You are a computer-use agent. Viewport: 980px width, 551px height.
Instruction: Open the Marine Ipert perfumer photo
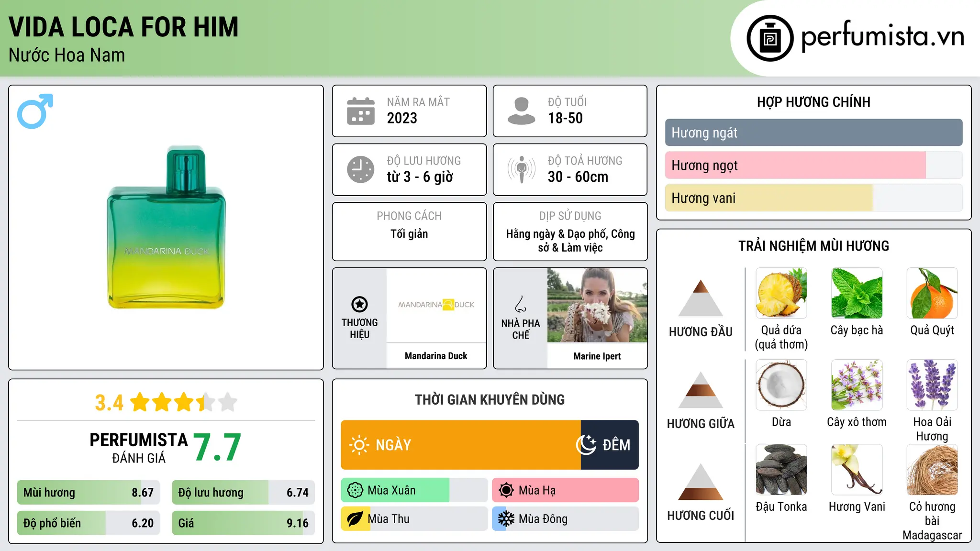pos(597,305)
